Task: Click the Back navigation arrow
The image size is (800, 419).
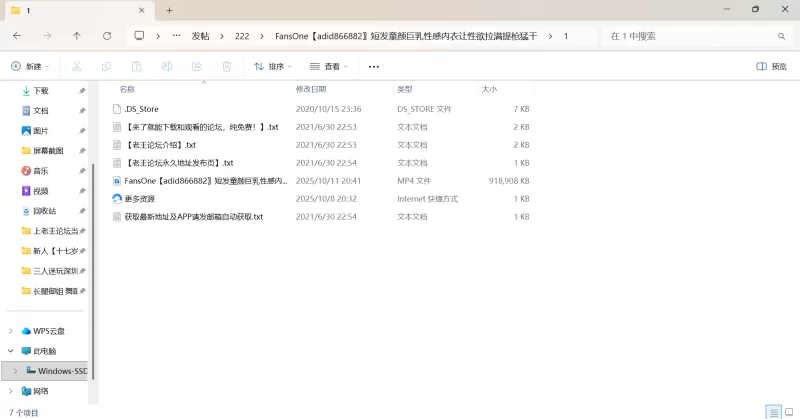Action: (17, 35)
